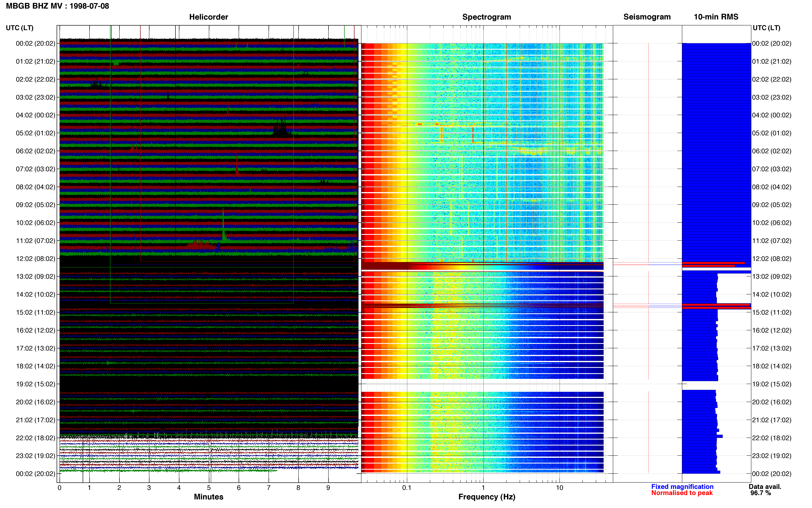Select the 'Helicorder' panel heading

click(x=209, y=17)
